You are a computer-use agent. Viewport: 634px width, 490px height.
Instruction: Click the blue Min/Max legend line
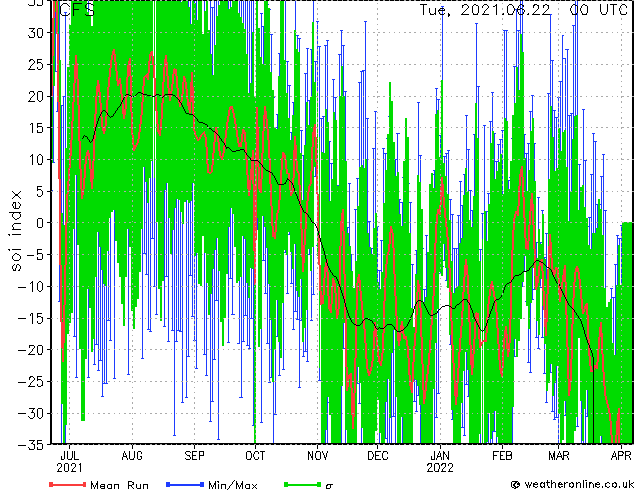[x=185, y=484]
